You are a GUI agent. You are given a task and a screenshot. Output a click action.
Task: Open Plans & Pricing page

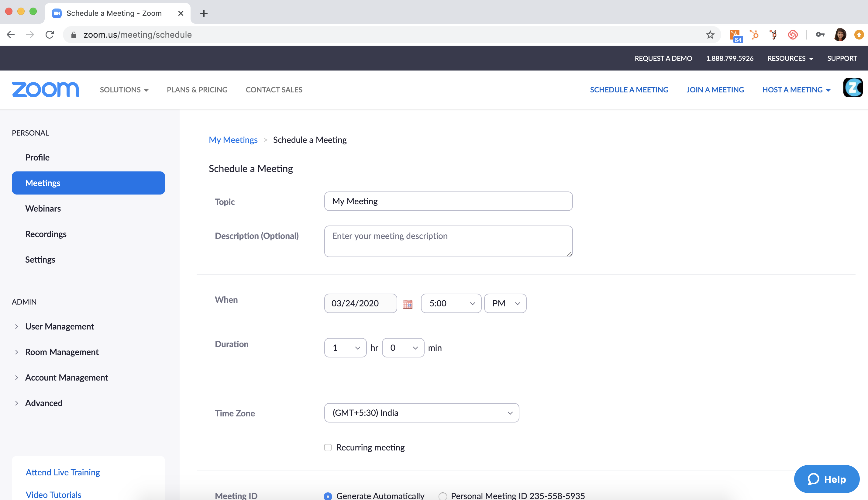coord(197,90)
